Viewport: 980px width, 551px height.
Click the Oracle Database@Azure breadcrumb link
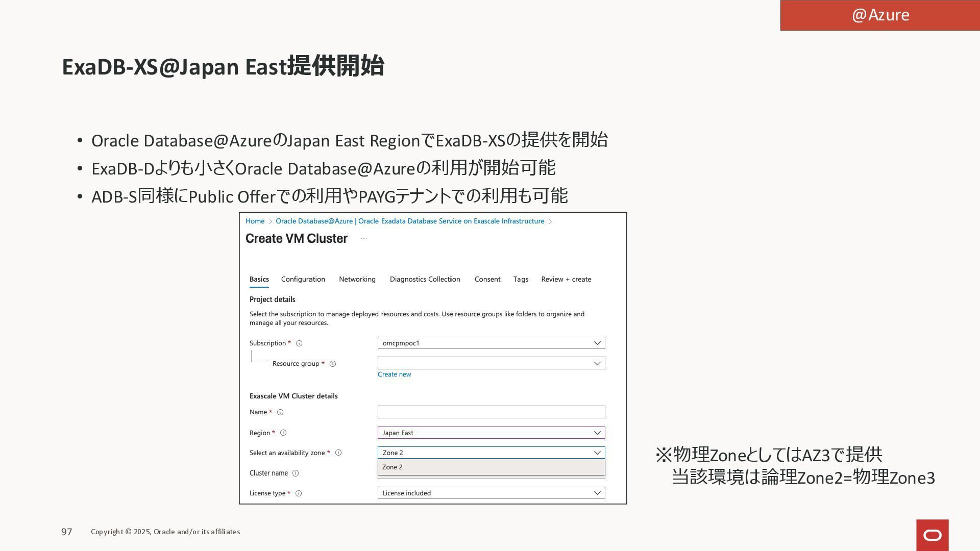(x=410, y=221)
